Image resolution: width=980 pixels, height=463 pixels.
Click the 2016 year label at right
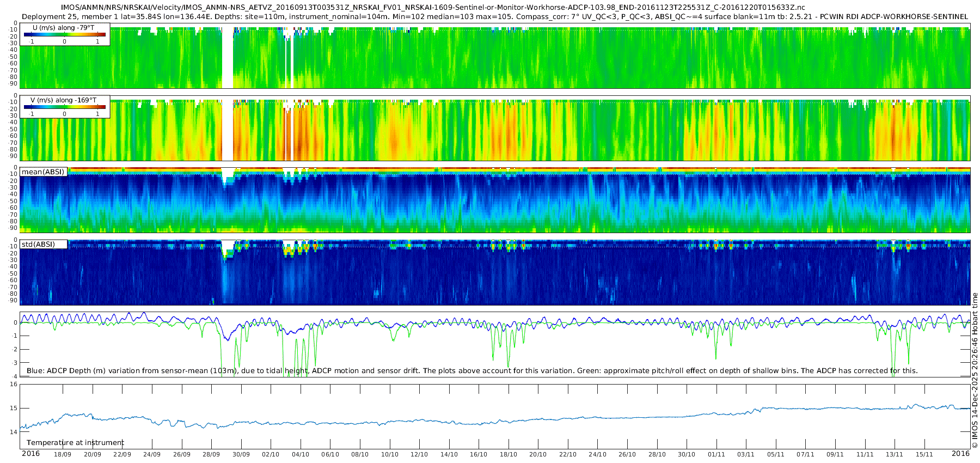point(960,454)
